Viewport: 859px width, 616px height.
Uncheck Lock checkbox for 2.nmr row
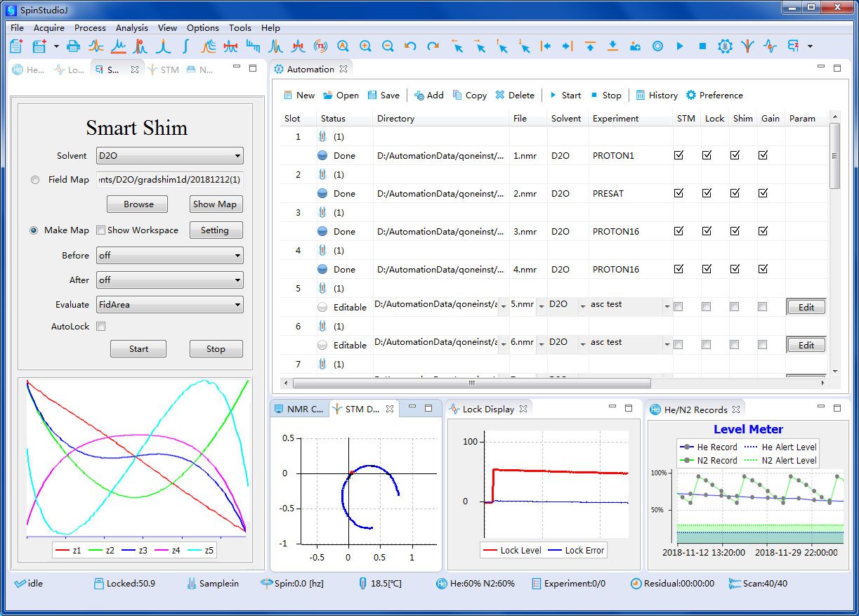click(x=707, y=194)
